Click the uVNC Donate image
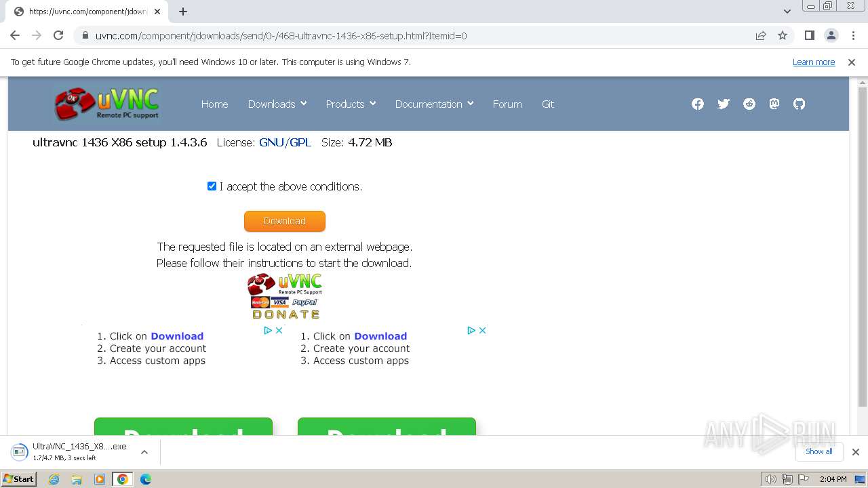This screenshot has width=868, height=488. point(285,296)
